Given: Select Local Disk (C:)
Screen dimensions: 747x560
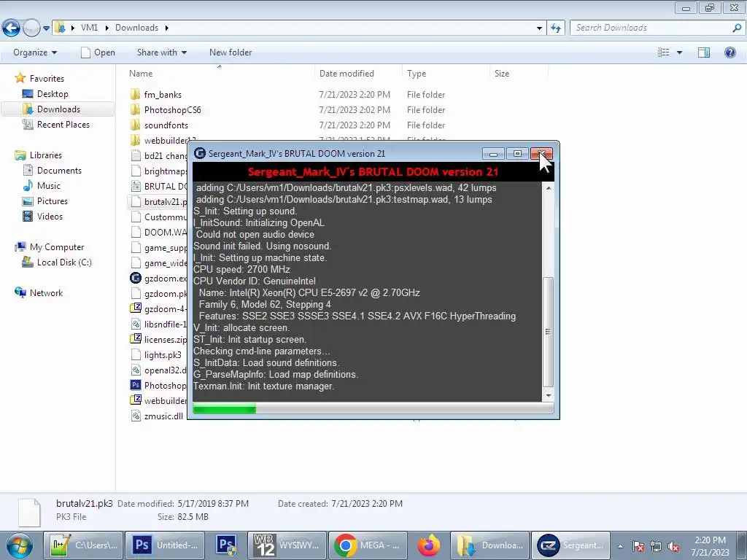Looking at the screenshot, I should pyautogui.click(x=64, y=262).
